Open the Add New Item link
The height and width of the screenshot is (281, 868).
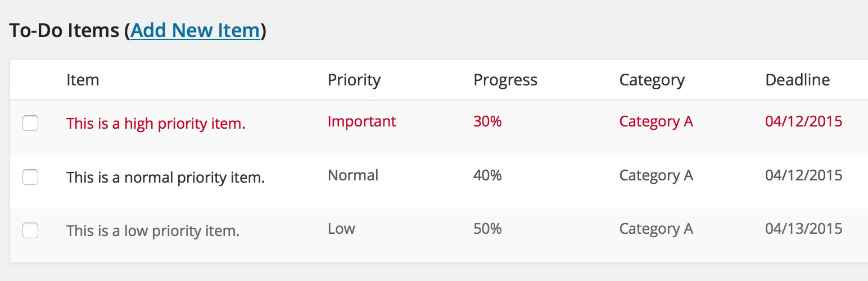tap(196, 30)
